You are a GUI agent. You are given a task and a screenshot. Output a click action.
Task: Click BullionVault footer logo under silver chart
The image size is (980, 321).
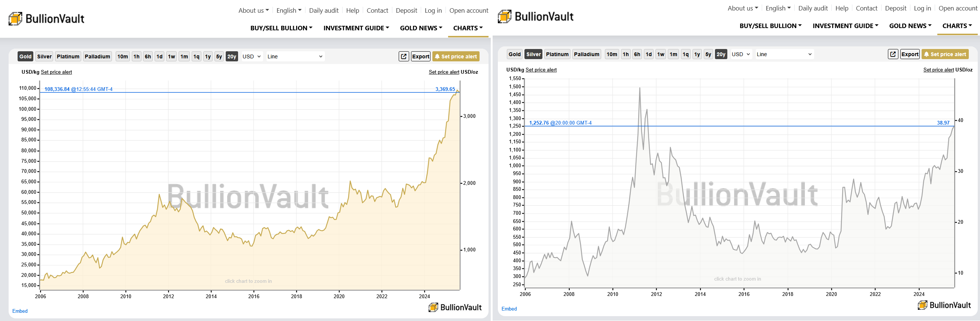coord(944,305)
